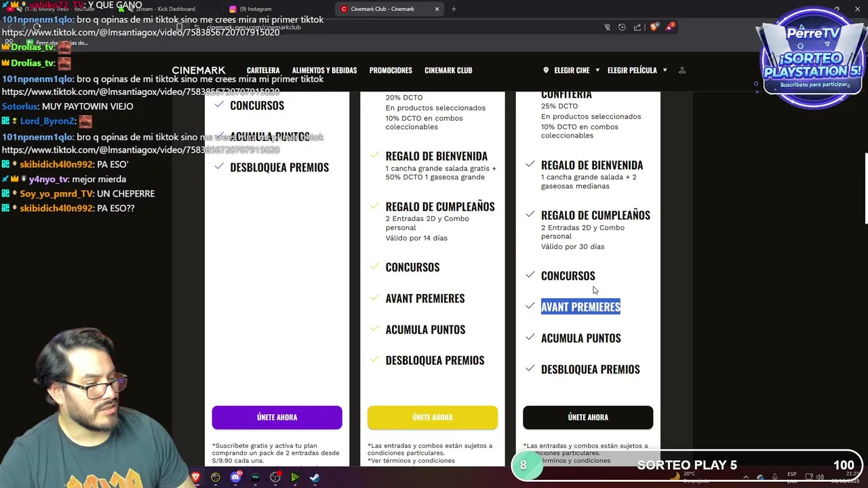The height and width of the screenshot is (488, 868).
Task: Click the share page icon in address bar
Action: click(x=637, y=27)
